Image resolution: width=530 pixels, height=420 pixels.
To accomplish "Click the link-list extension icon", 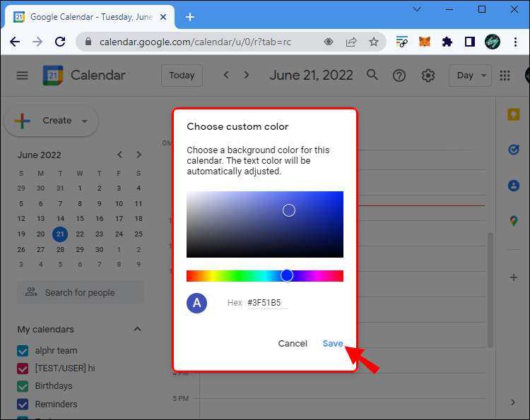I will point(402,42).
